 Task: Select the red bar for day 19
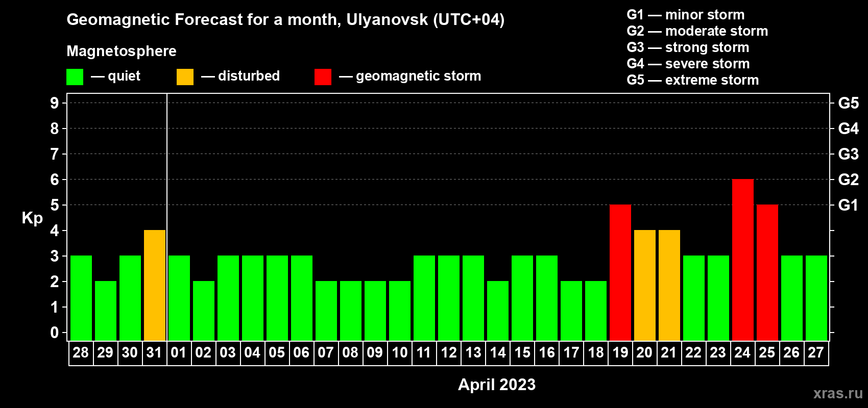click(x=620, y=272)
